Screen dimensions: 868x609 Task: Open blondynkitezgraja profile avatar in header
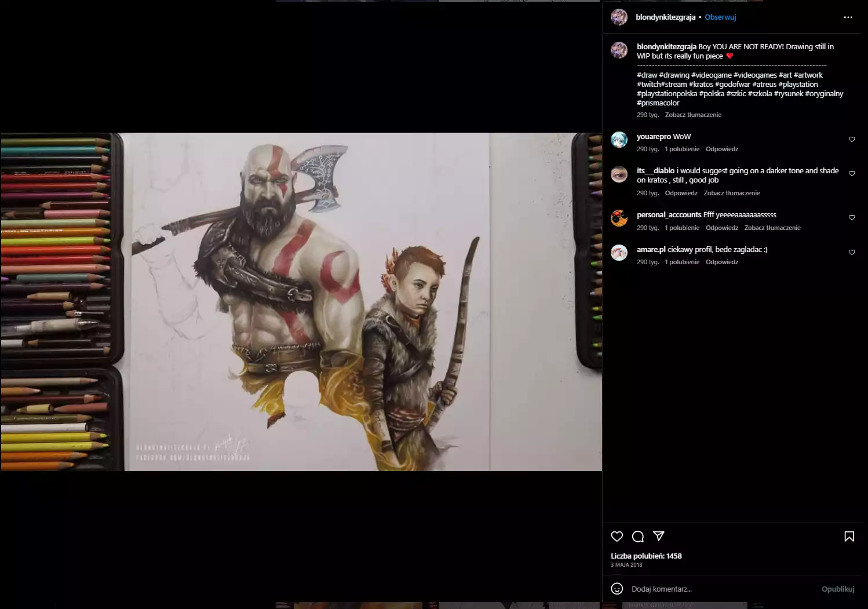click(619, 17)
